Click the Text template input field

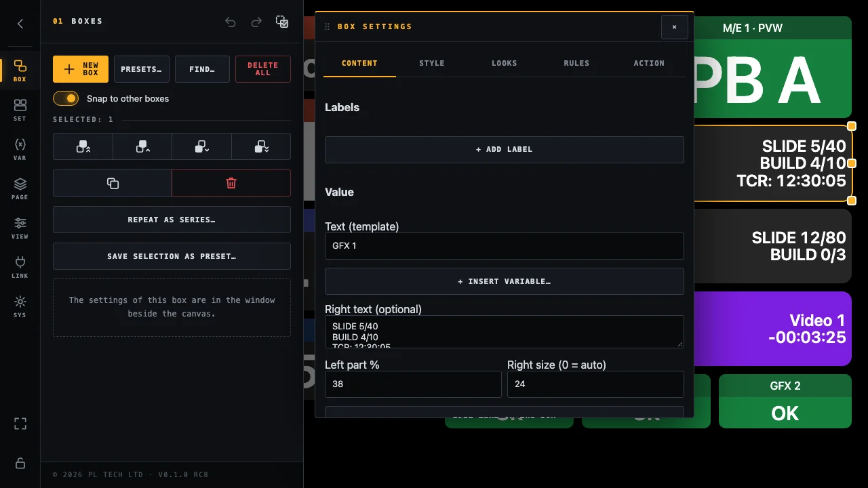[x=505, y=246]
